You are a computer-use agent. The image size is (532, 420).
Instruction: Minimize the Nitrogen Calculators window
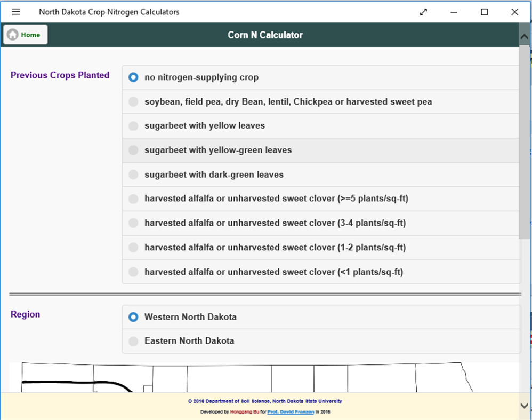tap(454, 12)
